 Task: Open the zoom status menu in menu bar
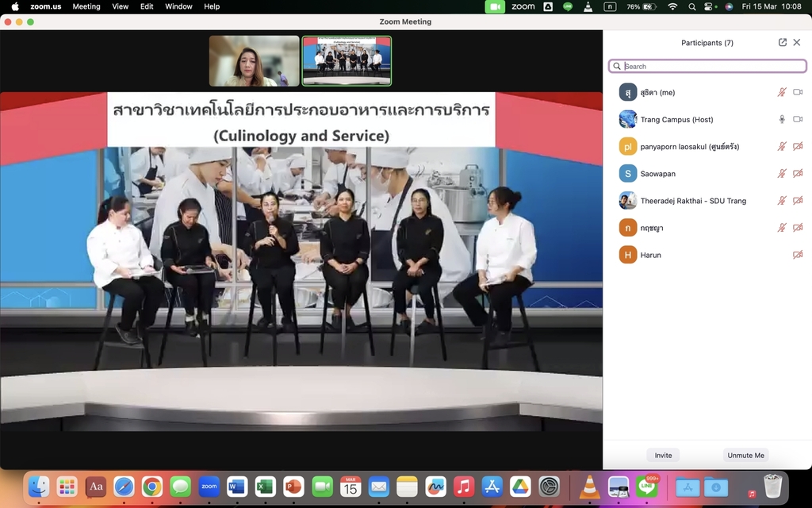523,6
